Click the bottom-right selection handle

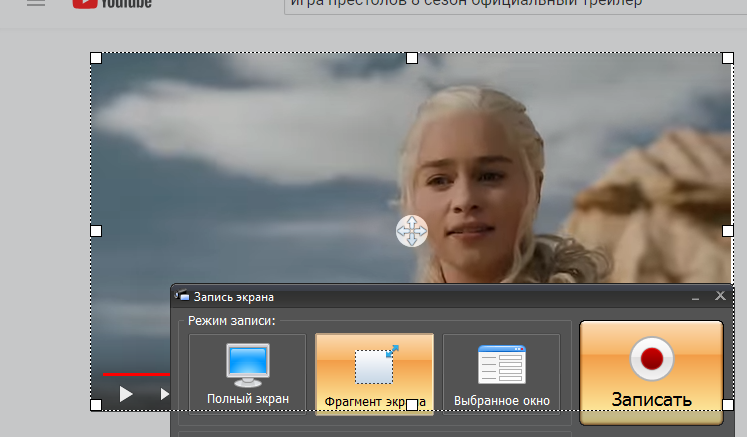click(x=728, y=405)
